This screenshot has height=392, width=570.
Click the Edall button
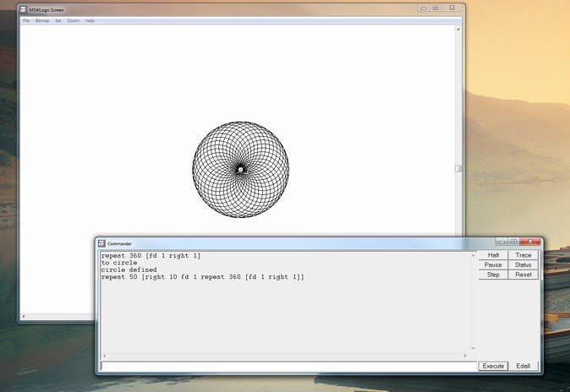523,366
